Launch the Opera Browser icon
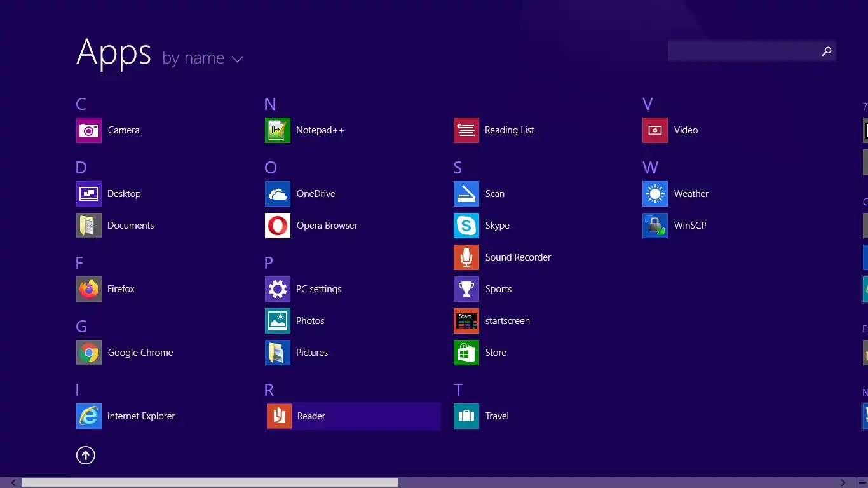The image size is (868, 488). [278, 226]
